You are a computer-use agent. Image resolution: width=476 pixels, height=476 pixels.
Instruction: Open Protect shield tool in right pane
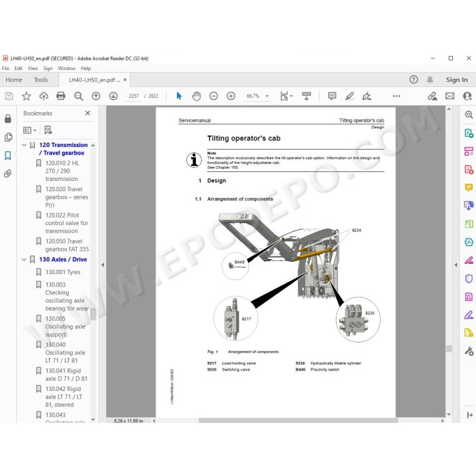(469, 278)
